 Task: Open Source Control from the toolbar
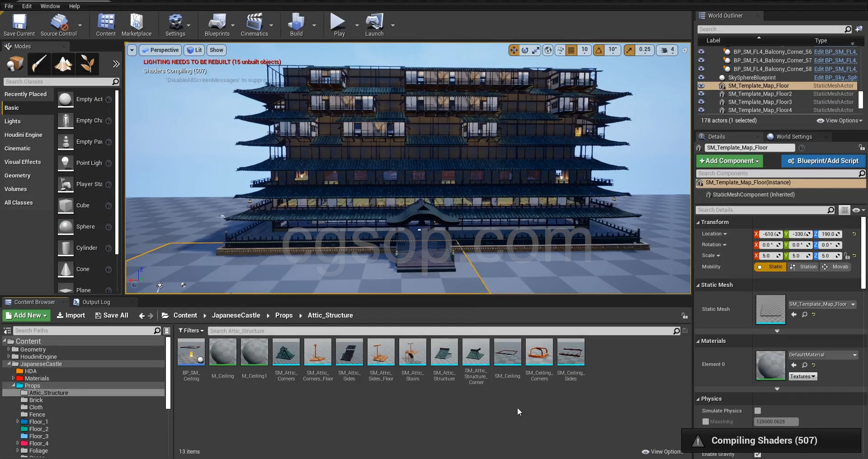pos(59,25)
